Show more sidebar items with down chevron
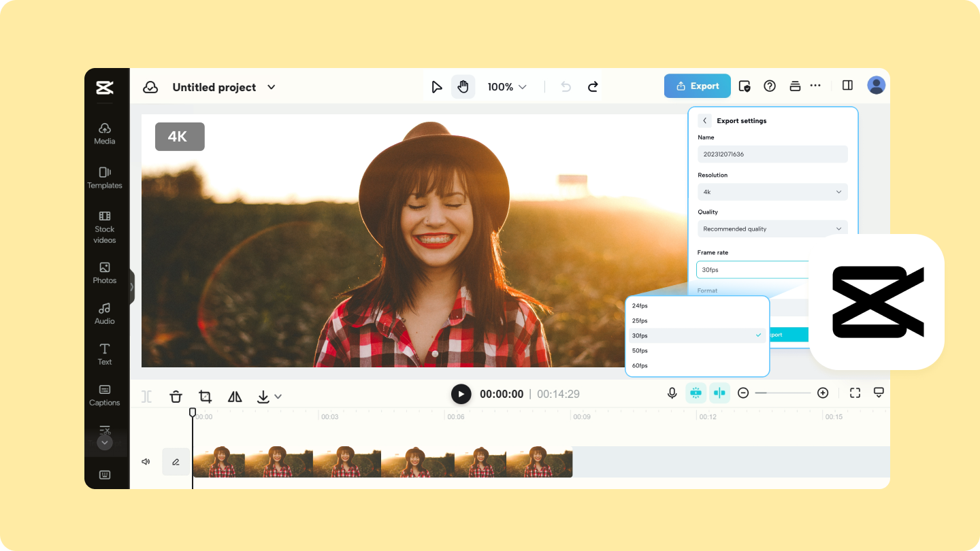Viewport: 980px width, 551px height. coord(105,443)
